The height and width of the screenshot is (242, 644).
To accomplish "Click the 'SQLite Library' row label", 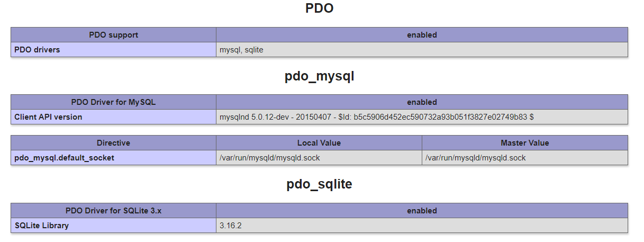I will [42, 226].
